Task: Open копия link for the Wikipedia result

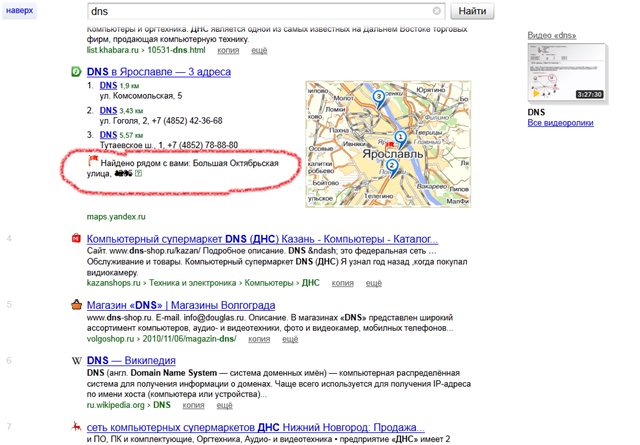Action: pyautogui.click(x=193, y=405)
